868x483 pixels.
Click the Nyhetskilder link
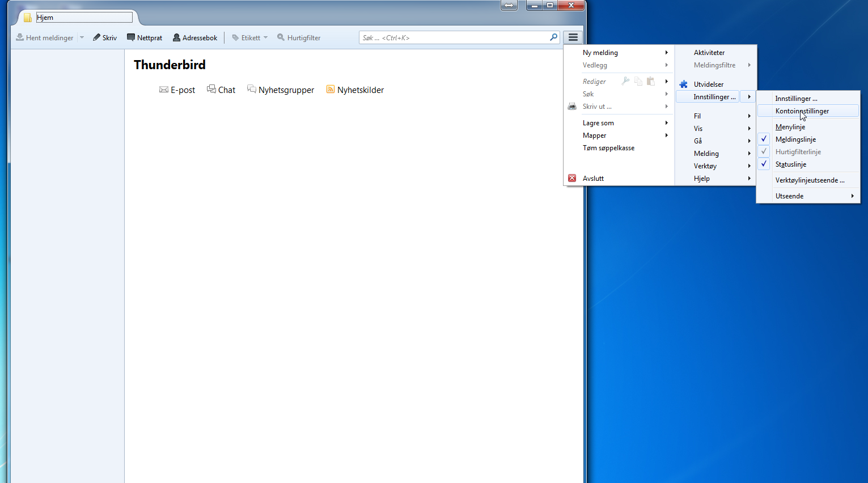coord(361,90)
